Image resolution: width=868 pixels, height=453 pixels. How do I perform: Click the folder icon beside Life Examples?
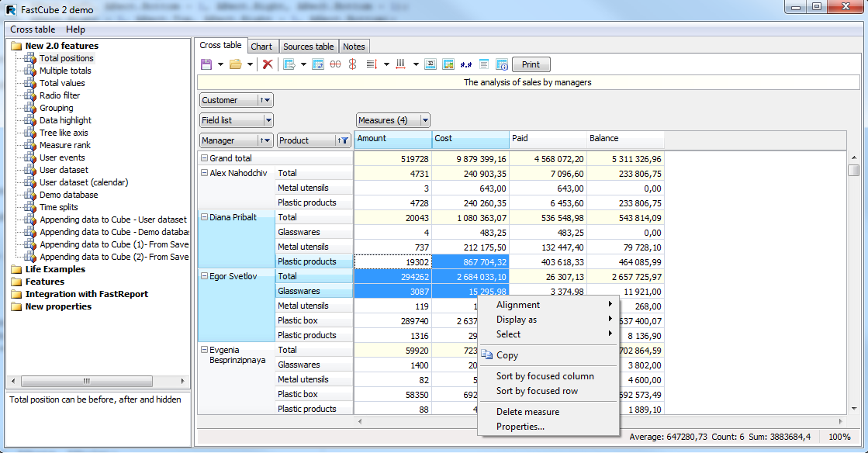coord(16,270)
